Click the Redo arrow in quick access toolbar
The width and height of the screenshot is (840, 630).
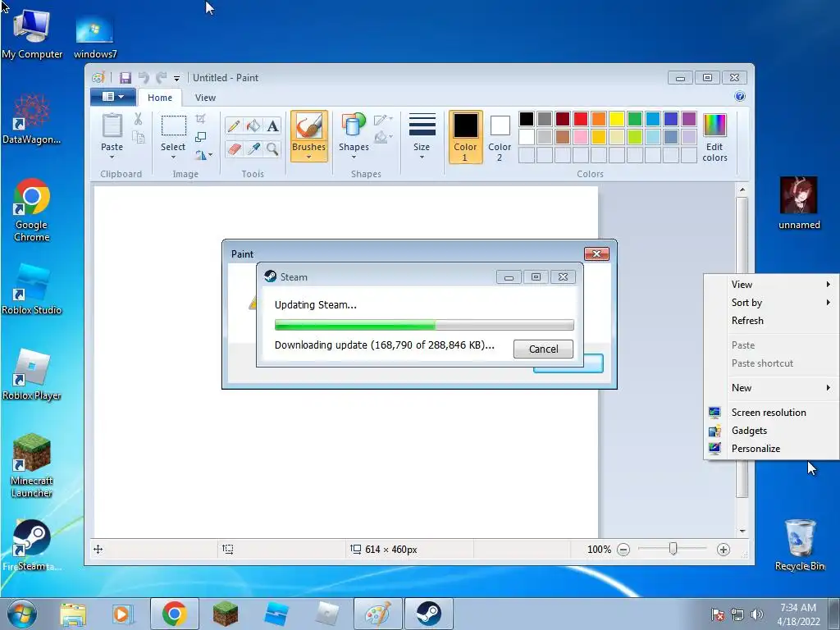[x=161, y=78]
